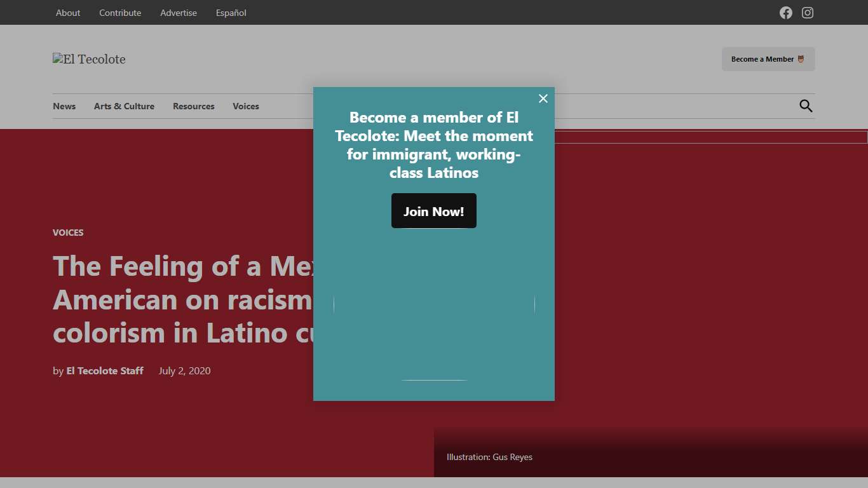
Task: Click the Advertise link
Action: (x=178, y=13)
